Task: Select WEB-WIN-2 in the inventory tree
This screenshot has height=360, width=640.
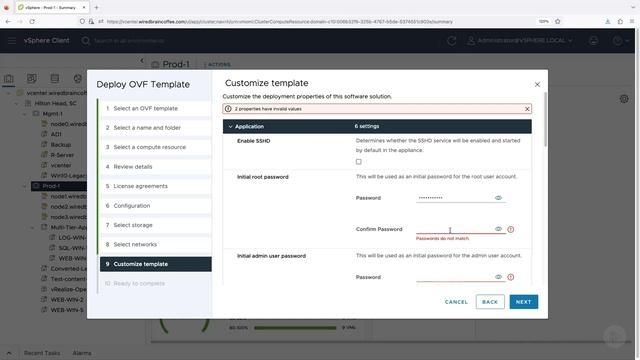Action: click(67, 300)
